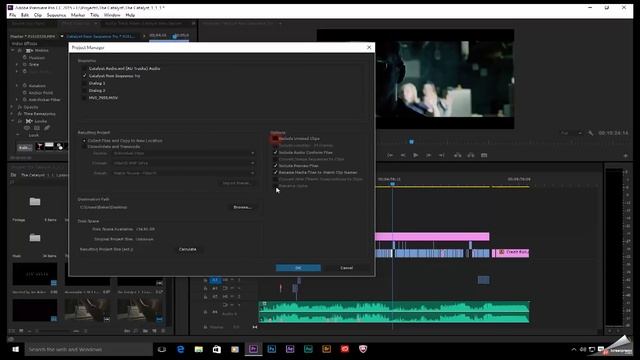Toggle the Anchor Point stopwatch icon
Image resolution: width=640 pixels, height=360 pixels.
pyautogui.click(x=25, y=93)
